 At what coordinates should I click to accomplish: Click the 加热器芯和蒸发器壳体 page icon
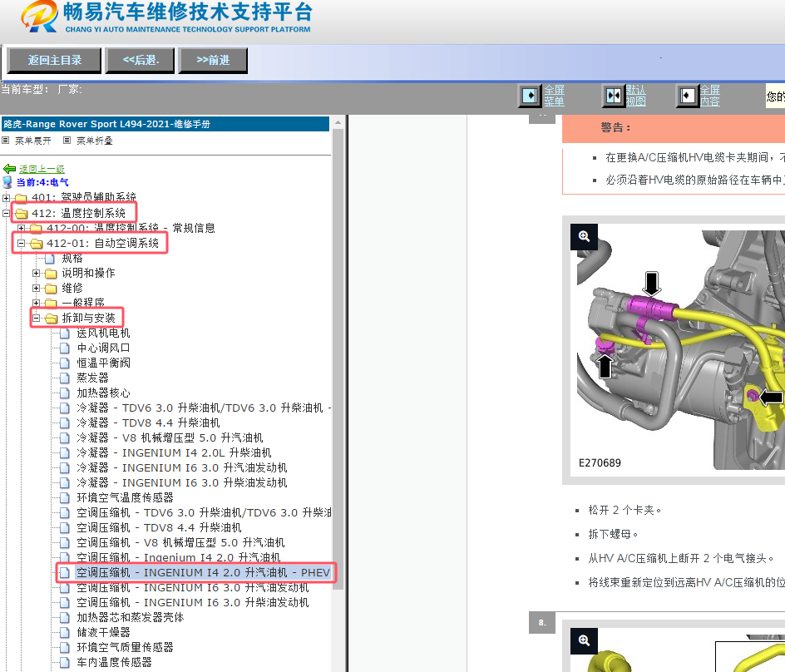[65, 618]
